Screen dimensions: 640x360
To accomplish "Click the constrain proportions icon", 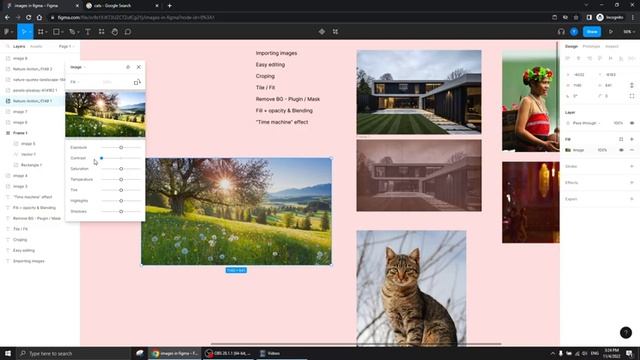I will pos(631,85).
